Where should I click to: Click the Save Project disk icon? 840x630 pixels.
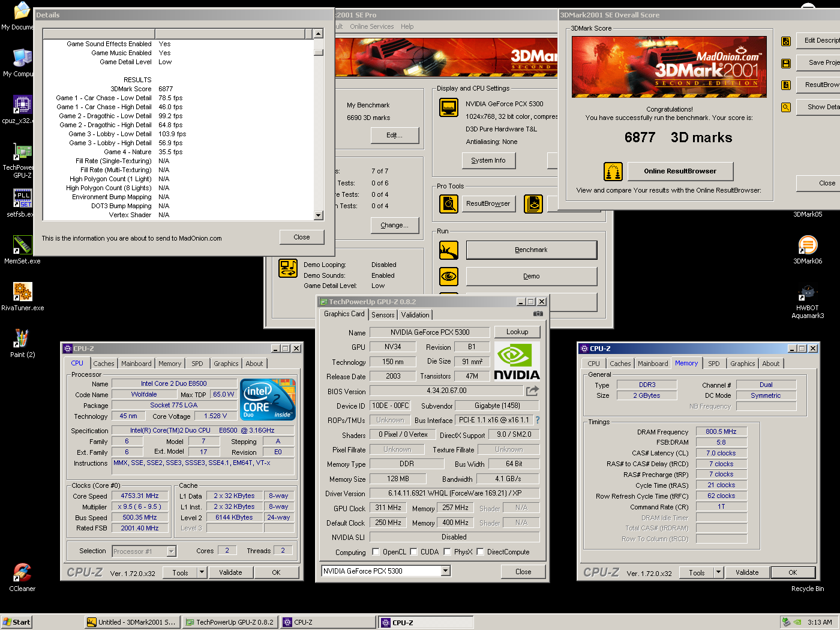785,63
